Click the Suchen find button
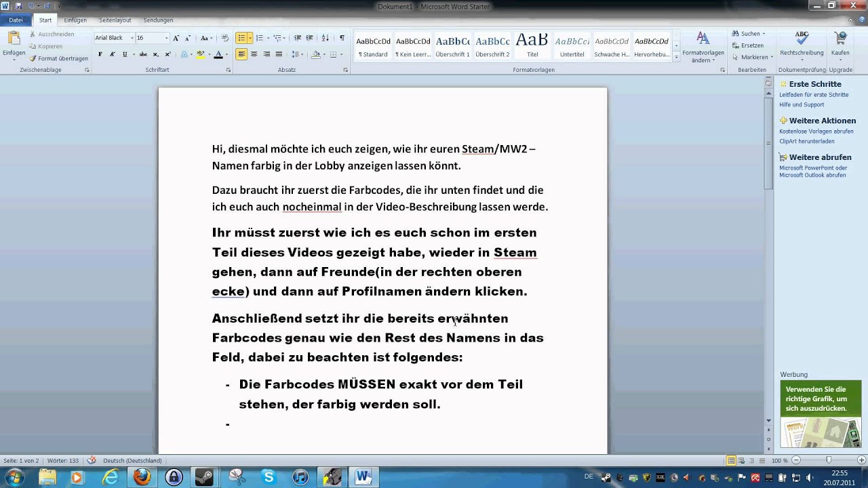This screenshot has width=868, height=488. point(749,34)
